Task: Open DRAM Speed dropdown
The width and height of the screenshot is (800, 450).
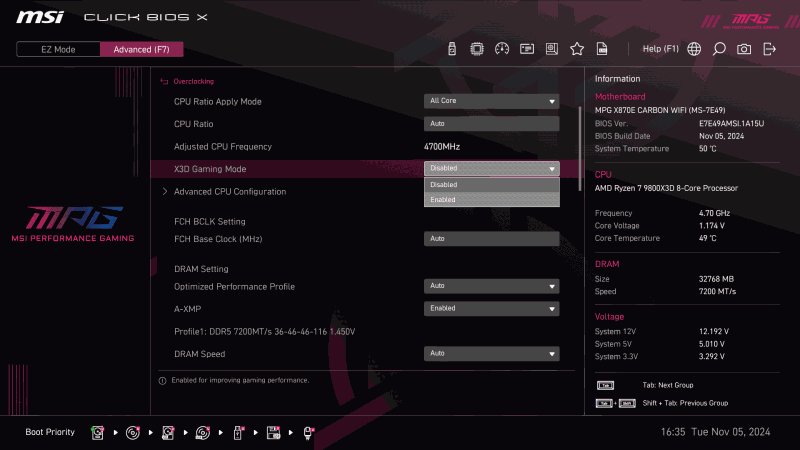Action: [x=492, y=354]
